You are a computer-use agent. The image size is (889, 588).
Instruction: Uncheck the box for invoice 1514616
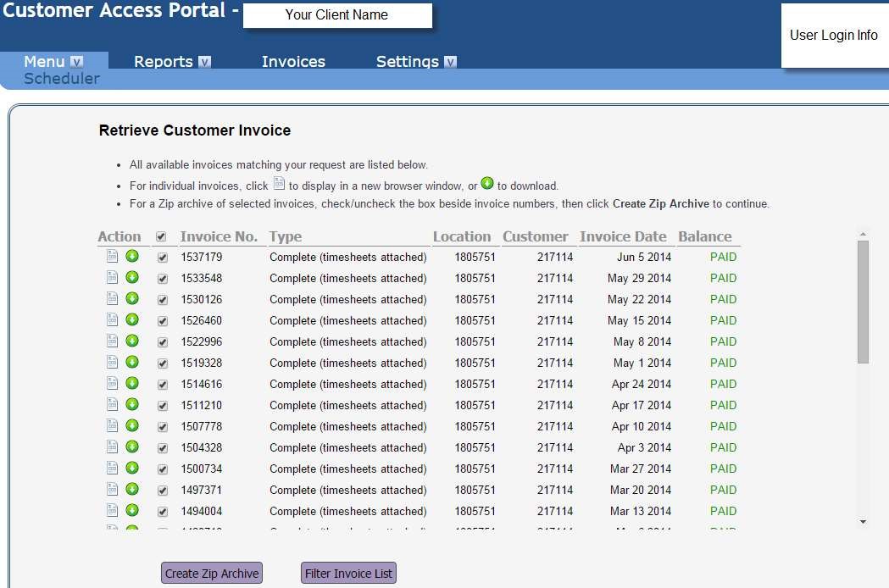tap(163, 385)
